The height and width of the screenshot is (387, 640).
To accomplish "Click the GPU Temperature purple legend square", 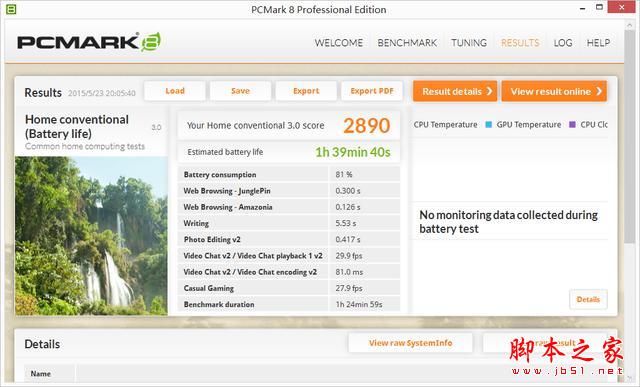I will tap(572, 125).
